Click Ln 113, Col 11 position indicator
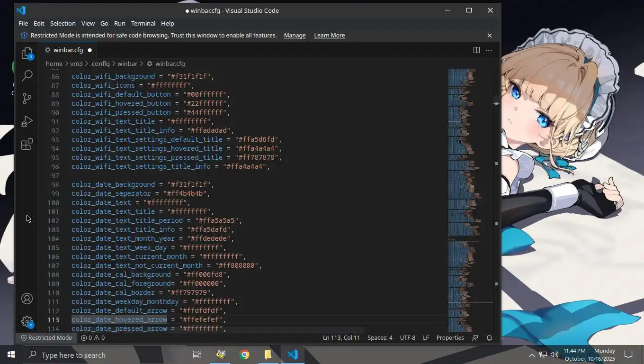 [x=341, y=338]
